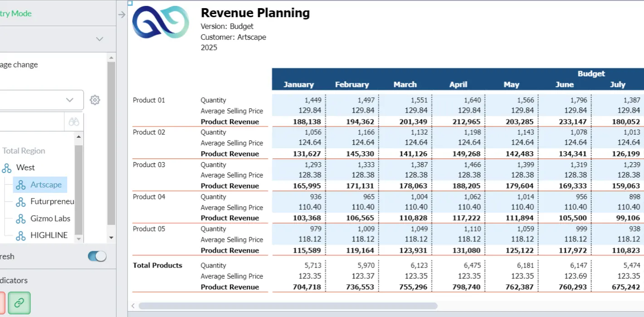The image size is (644, 317).
Task: Click the tree list scroll down arrow
Action: pyautogui.click(x=78, y=239)
